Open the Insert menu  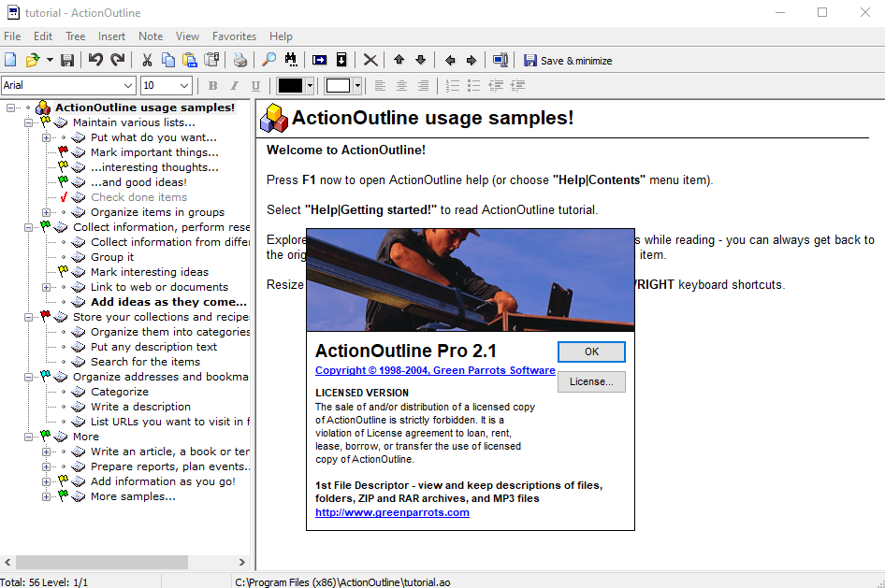click(x=111, y=36)
